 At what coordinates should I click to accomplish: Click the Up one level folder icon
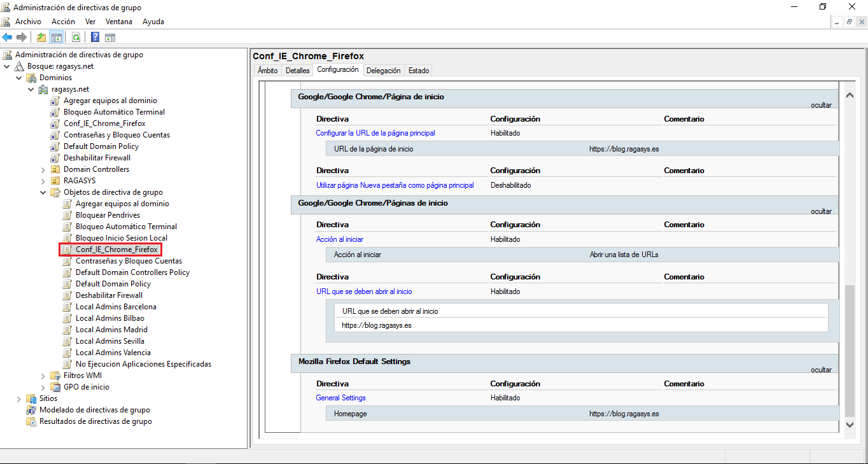click(41, 37)
